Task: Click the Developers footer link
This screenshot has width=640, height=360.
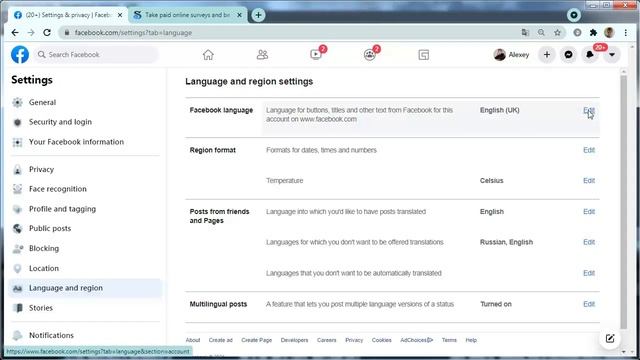Action: click(294, 340)
